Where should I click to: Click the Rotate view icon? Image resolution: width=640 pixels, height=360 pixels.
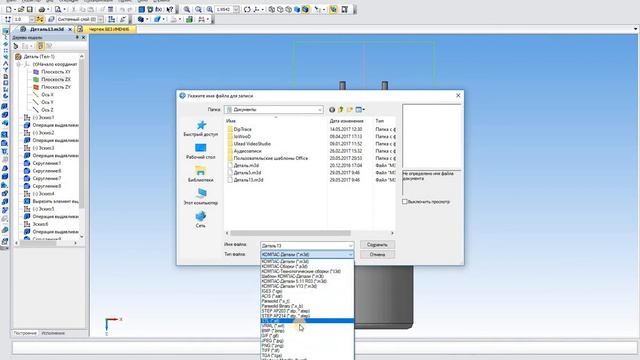pos(247,9)
